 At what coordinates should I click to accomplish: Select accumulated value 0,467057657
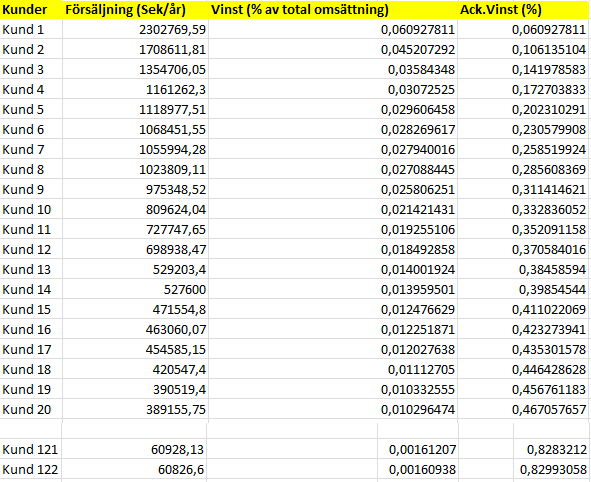[523, 409]
